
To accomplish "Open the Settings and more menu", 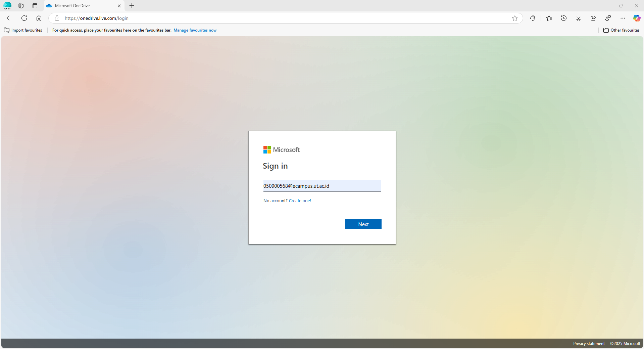I will [x=623, y=18].
